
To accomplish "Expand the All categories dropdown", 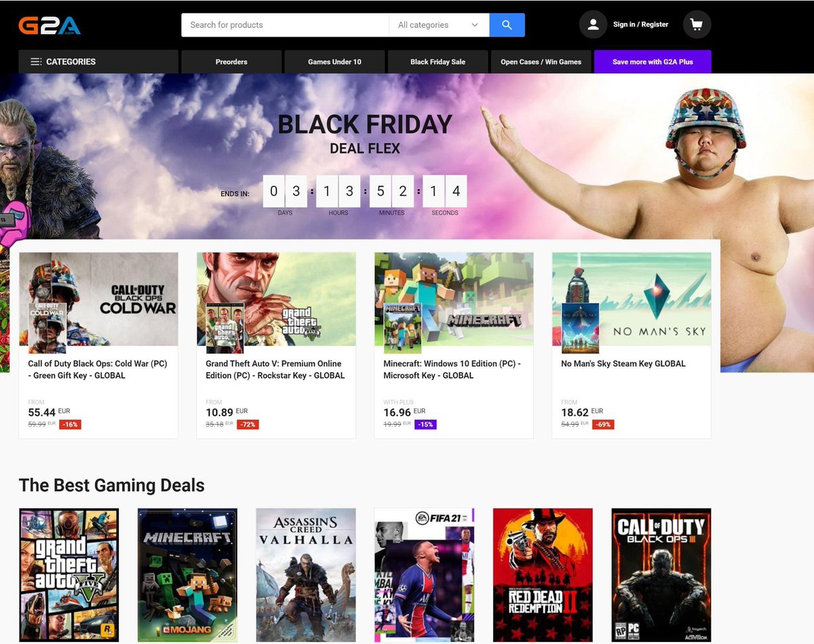I will pyautogui.click(x=439, y=25).
